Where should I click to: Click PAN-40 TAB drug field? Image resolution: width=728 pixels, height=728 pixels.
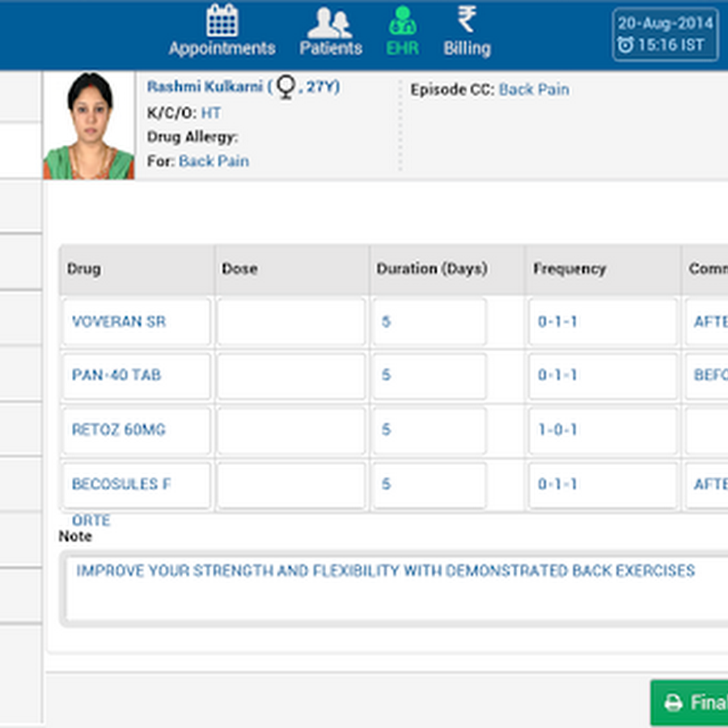(x=137, y=375)
